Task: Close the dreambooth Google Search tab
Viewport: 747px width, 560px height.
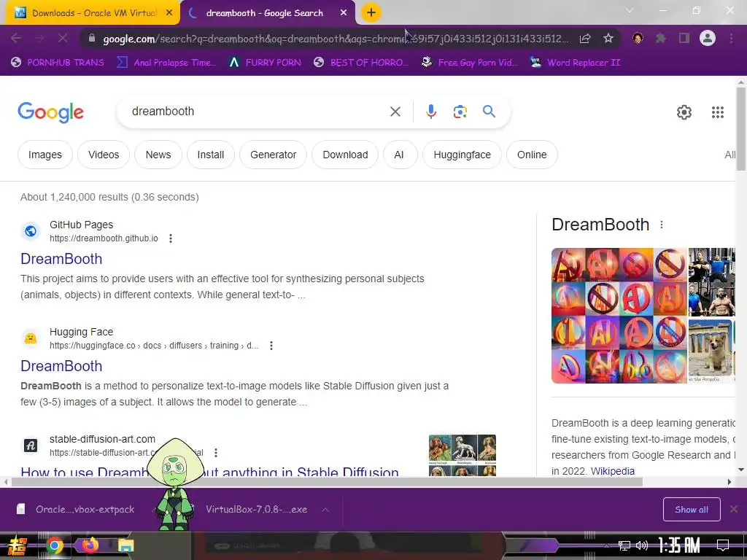Action: (344, 13)
